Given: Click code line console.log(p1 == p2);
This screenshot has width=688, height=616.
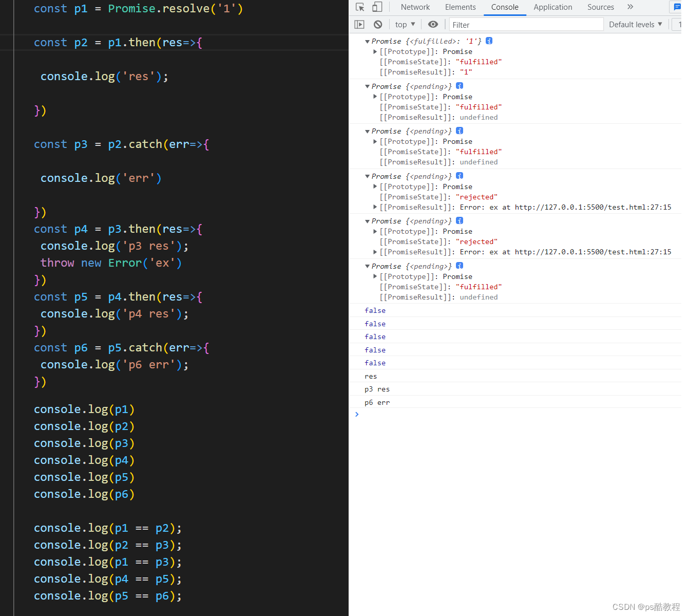Looking at the screenshot, I should coord(108,528).
